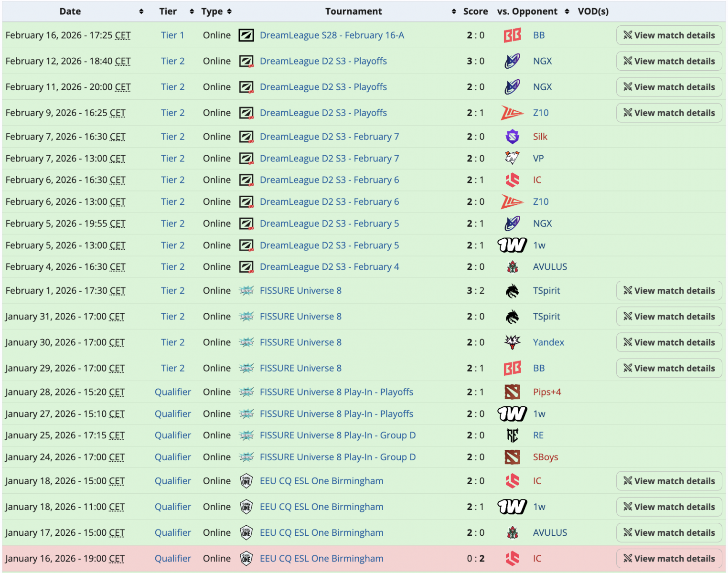
Task: Sort by the Tournament column header
Action: (453, 11)
